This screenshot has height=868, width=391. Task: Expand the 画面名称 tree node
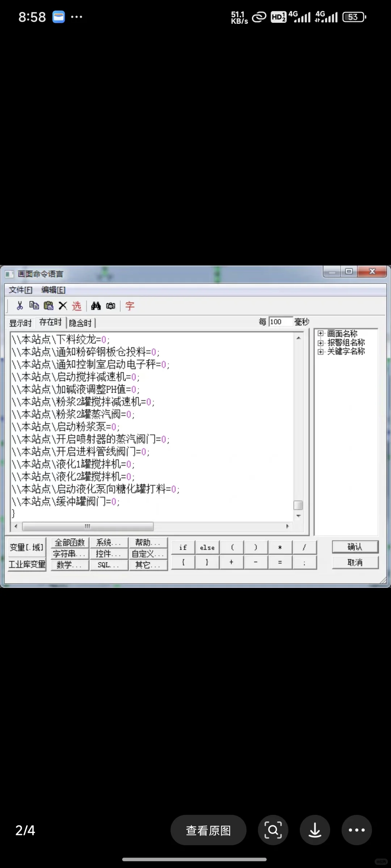[320, 333]
